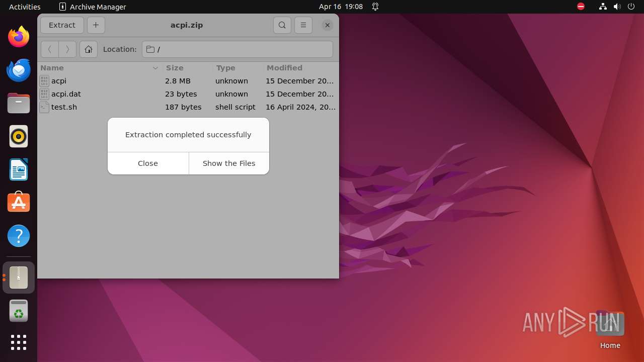The image size is (644, 362).
Task: Click the red do-not-disturb tray icon
Action: click(x=581, y=7)
